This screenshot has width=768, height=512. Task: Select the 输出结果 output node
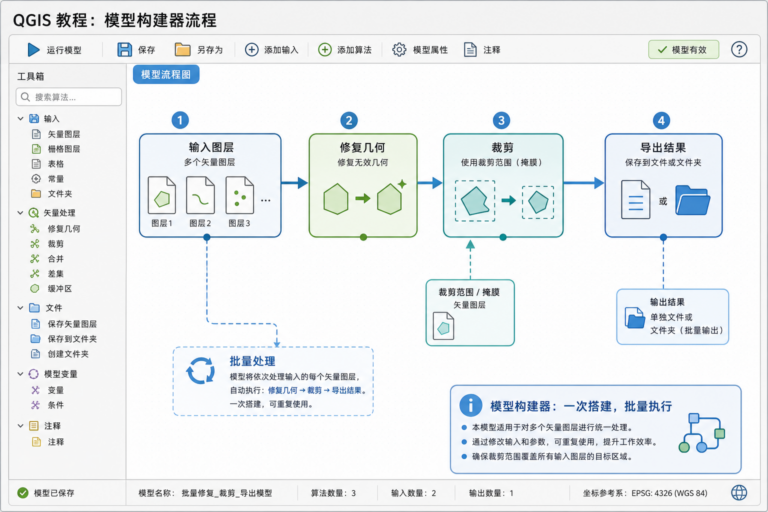tap(672, 317)
